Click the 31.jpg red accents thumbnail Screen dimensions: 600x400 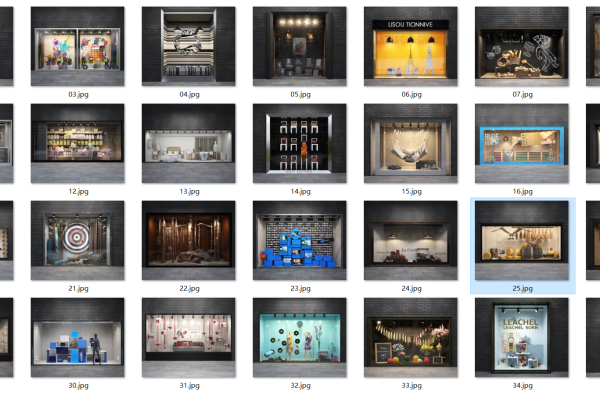click(x=188, y=337)
